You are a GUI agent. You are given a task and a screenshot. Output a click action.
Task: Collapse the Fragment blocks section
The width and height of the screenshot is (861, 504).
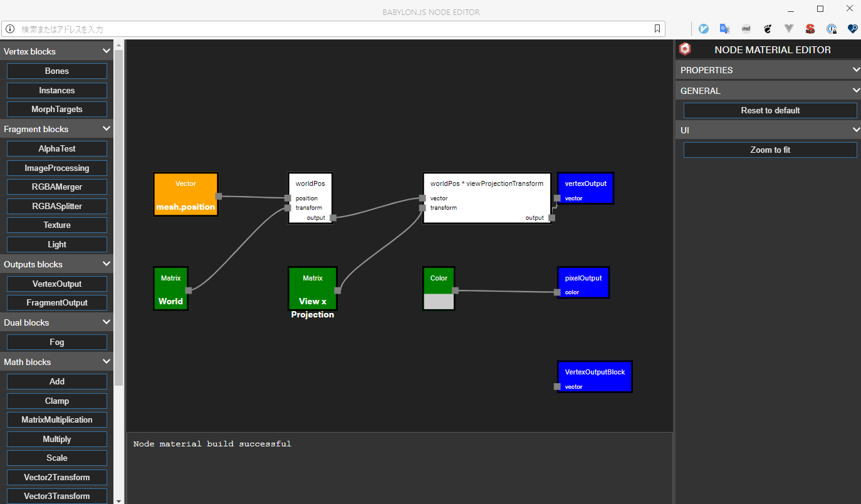tap(107, 129)
